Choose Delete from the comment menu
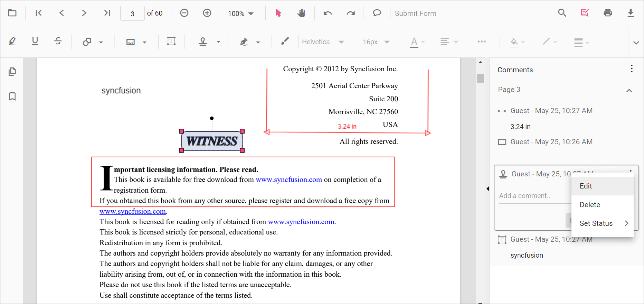The width and height of the screenshot is (644, 304). [590, 205]
